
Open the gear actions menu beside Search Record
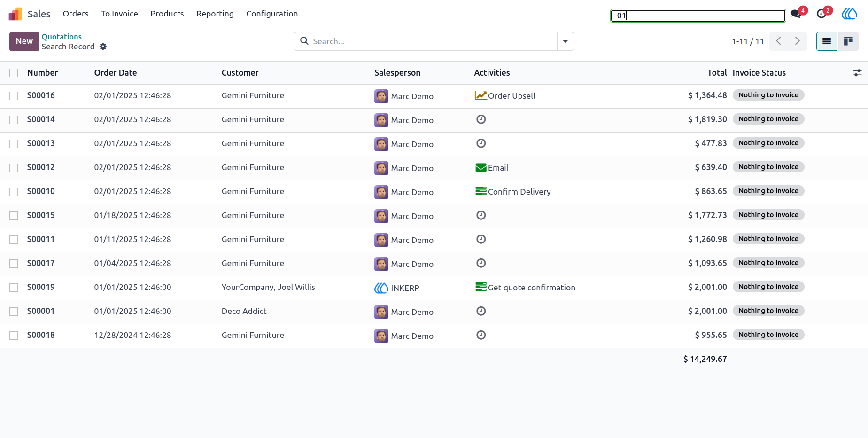[x=103, y=47]
